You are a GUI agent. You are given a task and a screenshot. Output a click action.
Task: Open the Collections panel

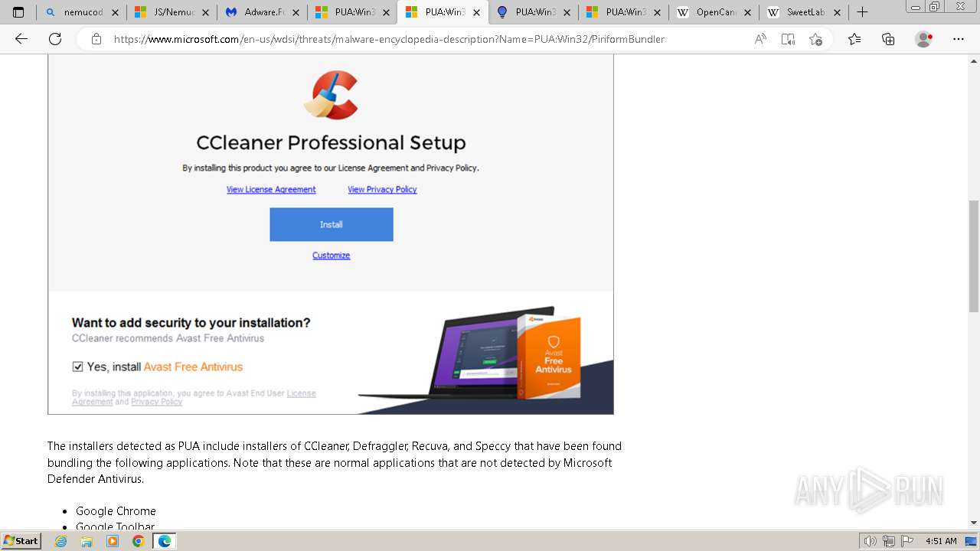click(888, 39)
